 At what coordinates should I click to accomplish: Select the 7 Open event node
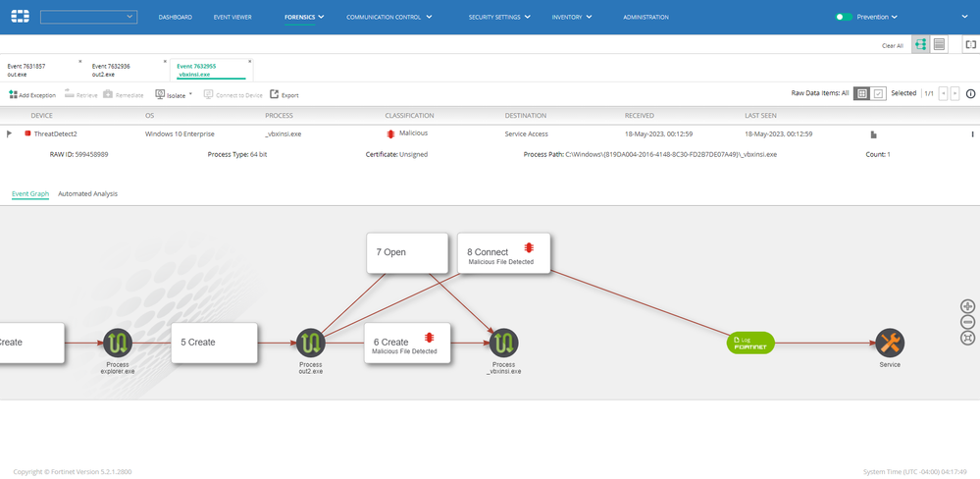[x=407, y=252]
